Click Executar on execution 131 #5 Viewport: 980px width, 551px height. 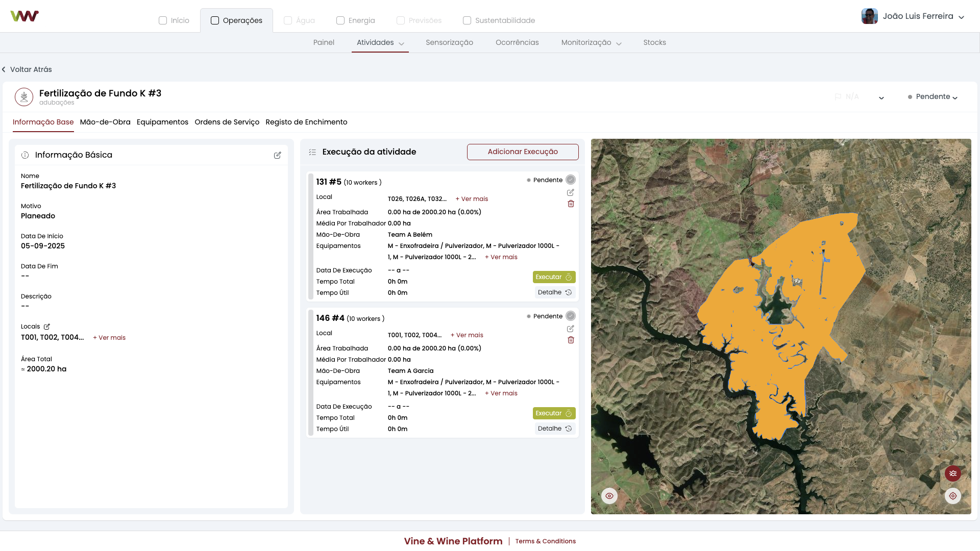(554, 277)
